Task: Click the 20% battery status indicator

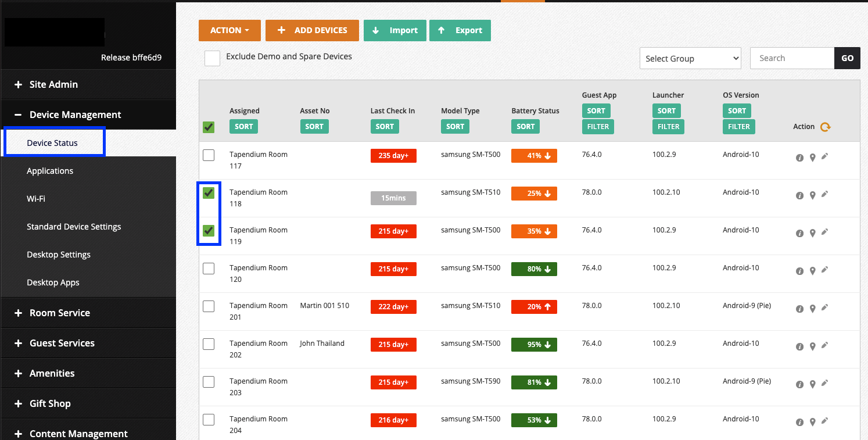Action: pos(534,307)
